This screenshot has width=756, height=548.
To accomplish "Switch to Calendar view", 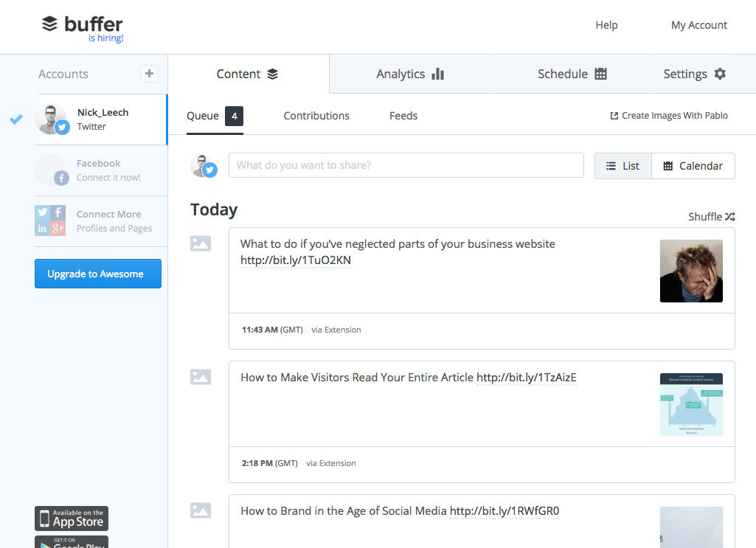I will coord(693,166).
